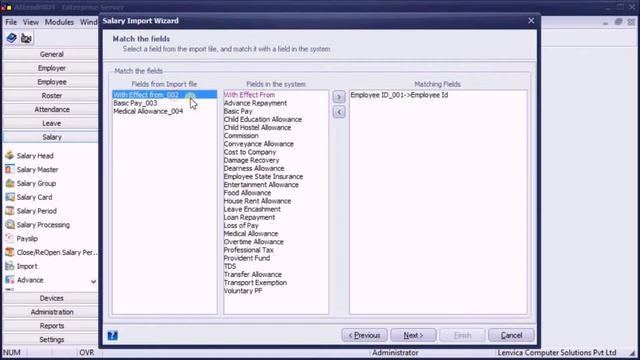Select 'Professional Tax' field
The width and height of the screenshot is (640, 360).
coord(249,250)
